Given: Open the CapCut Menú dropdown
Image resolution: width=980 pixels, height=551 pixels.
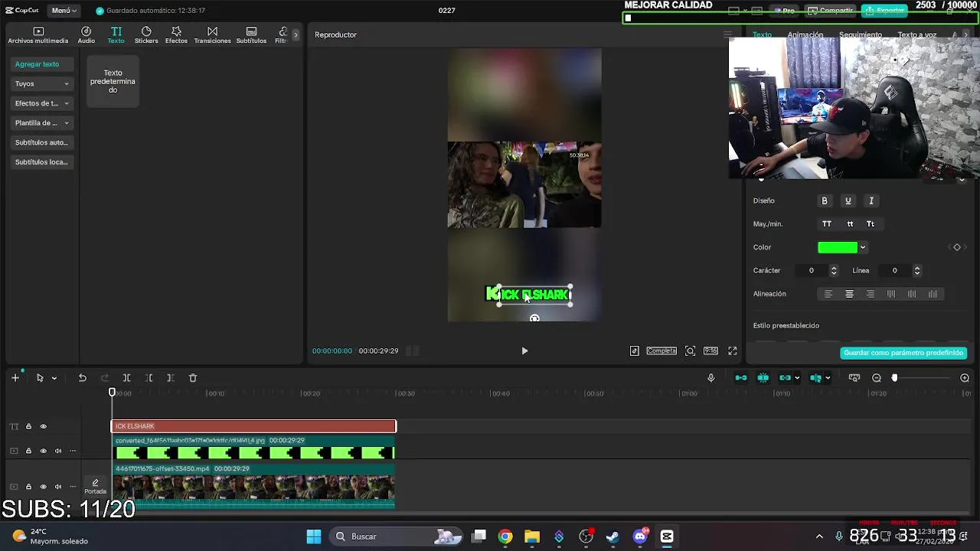Looking at the screenshot, I should coord(64,11).
